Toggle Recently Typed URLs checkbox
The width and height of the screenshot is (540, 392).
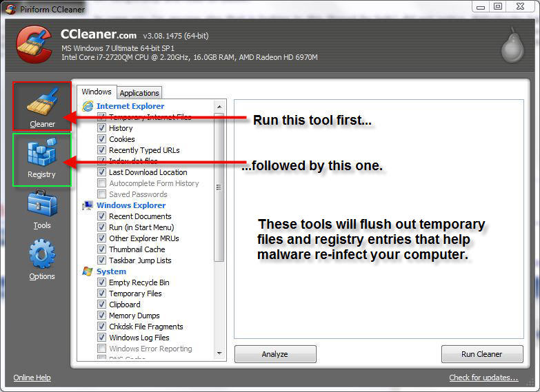tap(101, 150)
